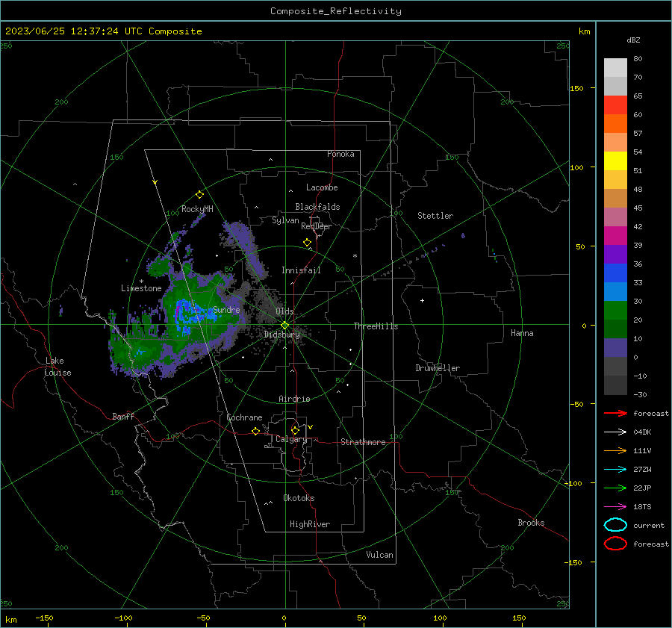Click the light gray 70-80 dBZ swatch
Viewport: 672px width, 628px height.
point(615,68)
